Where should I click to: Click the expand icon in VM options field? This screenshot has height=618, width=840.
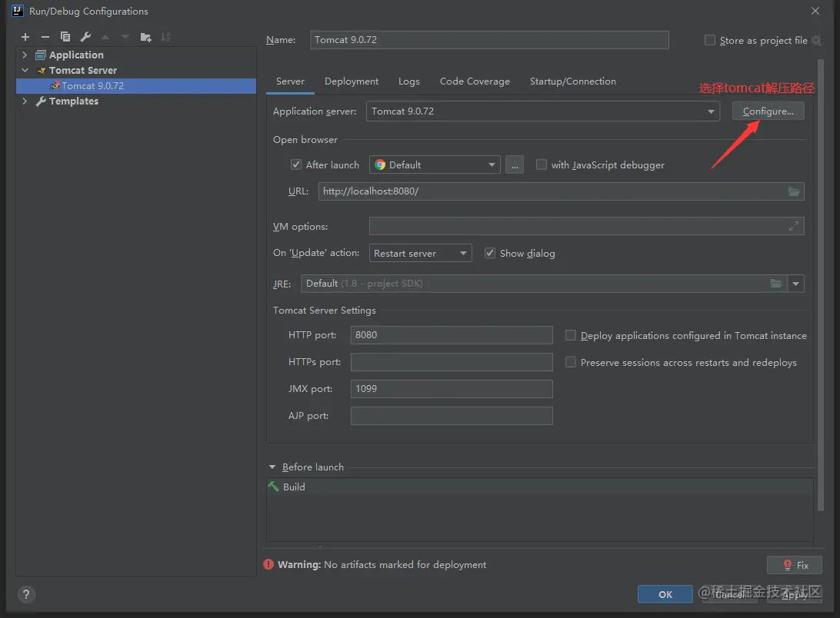[x=793, y=227]
